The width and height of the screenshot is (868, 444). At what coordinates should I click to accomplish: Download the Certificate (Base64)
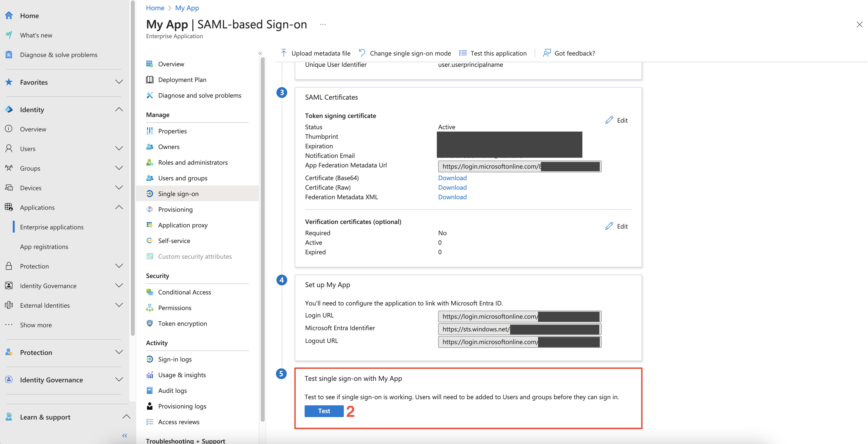point(452,178)
